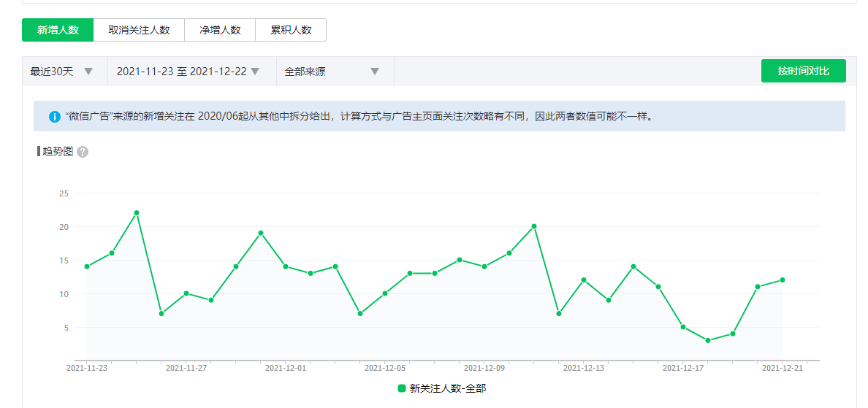
Task: Select the chart point peaking at 20
Action: pyautogui.click(x=534, y=226)
